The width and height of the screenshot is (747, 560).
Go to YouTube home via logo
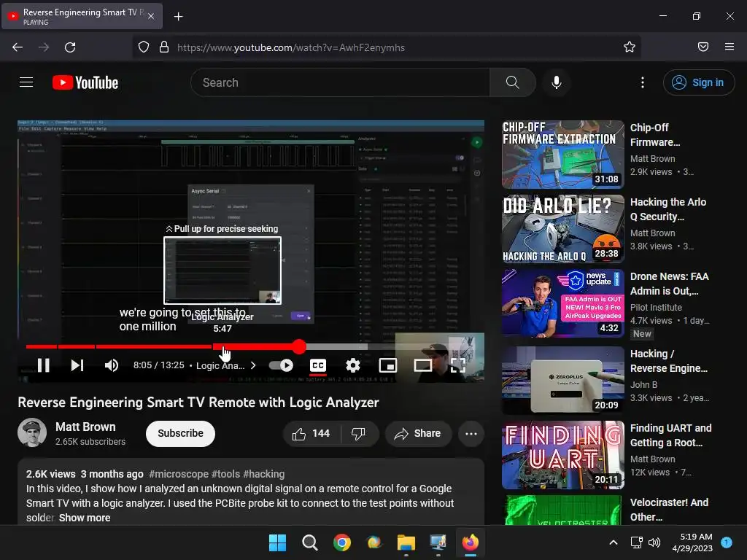pyautogui.click(x=85, y=82)
